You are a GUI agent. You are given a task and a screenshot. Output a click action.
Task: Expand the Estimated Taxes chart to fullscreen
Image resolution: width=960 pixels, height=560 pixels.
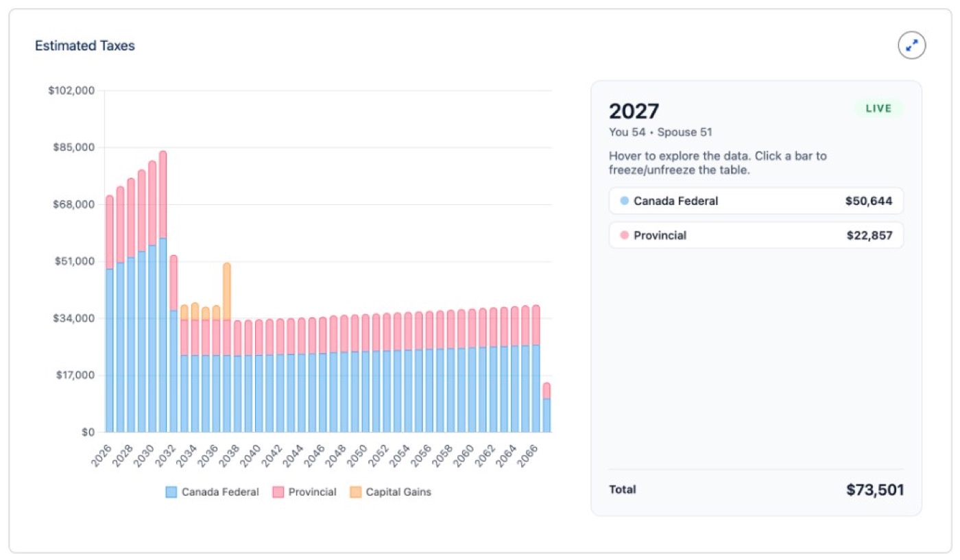tap(912, 46)
